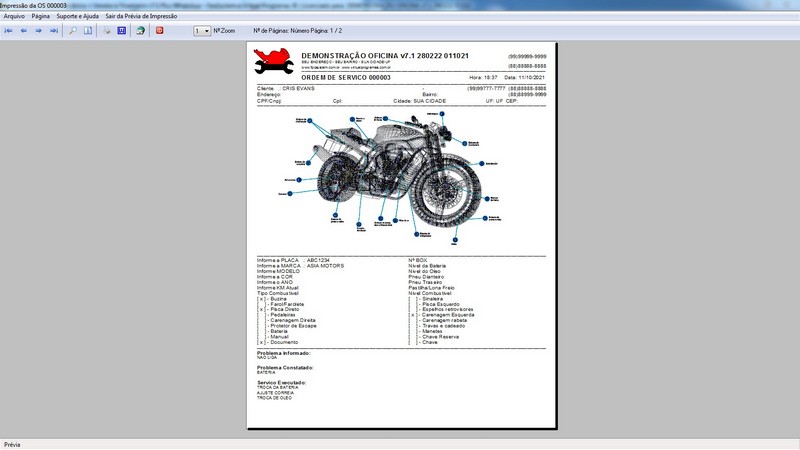Go to the first page arrow
The image size is (800, 450).
click(x=9, y=31)
